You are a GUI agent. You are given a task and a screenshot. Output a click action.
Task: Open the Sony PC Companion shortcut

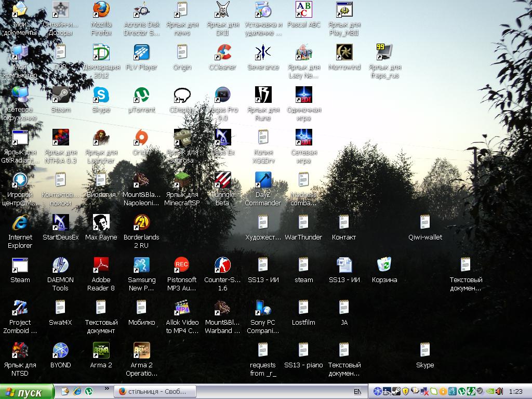click(263, 316)
